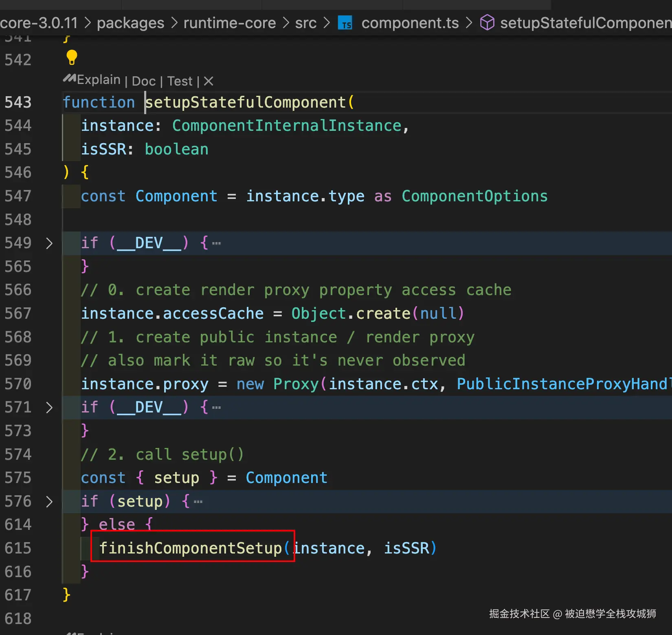Click the ComponentInternalInstance type name
Viewport: 672px width, 635px height.
pyautogui.click(x=287, y=126)
